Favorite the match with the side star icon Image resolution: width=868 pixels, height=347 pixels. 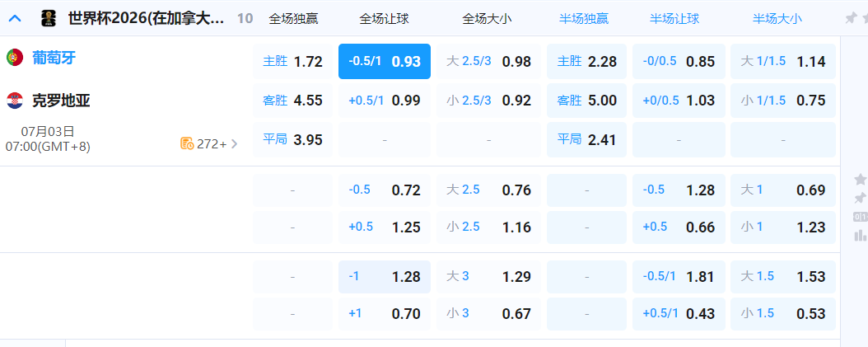(x=861, y=179)
